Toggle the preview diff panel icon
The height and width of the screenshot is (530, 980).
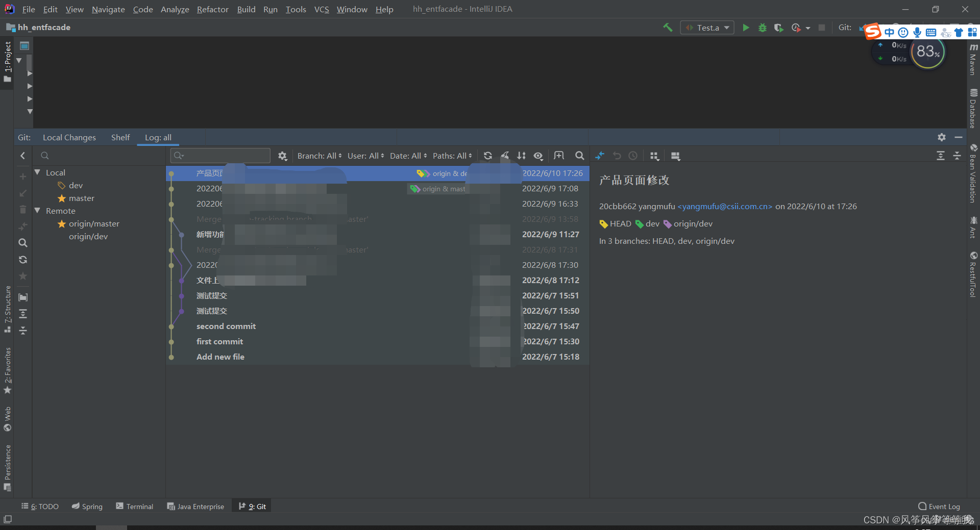(675, 156)
